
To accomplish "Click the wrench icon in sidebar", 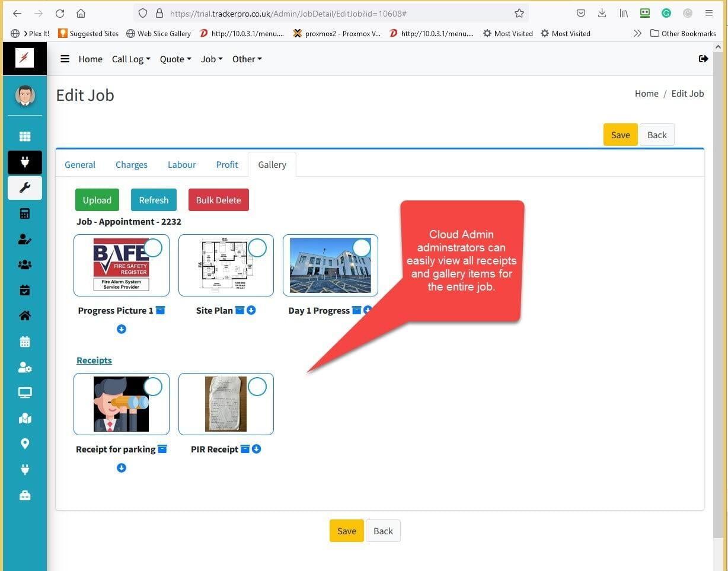I will pos(25,188).
